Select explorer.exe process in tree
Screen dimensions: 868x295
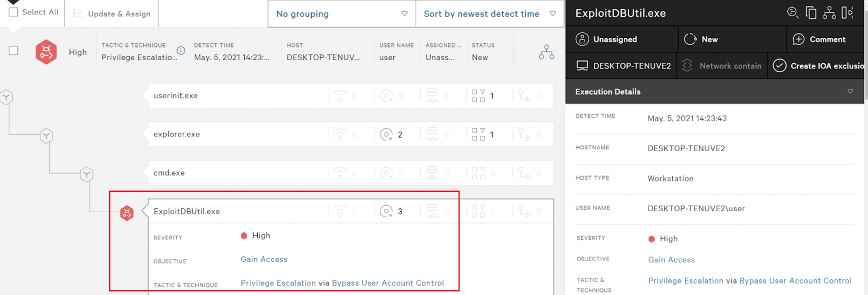pos(177,134)
